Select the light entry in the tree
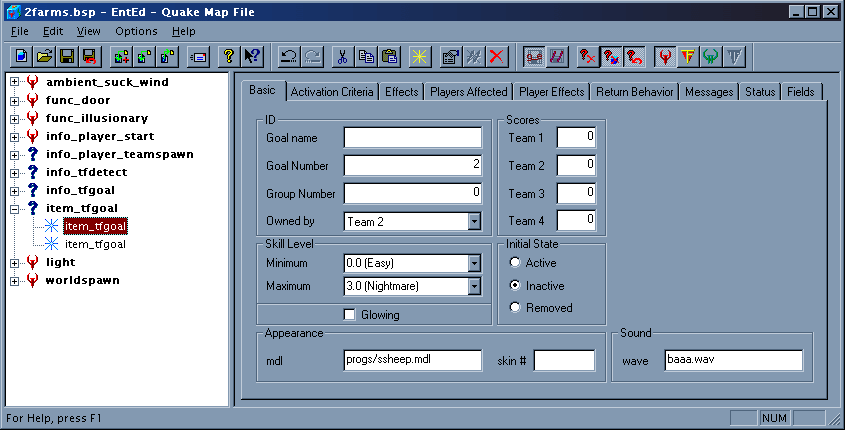 [60, 262]
